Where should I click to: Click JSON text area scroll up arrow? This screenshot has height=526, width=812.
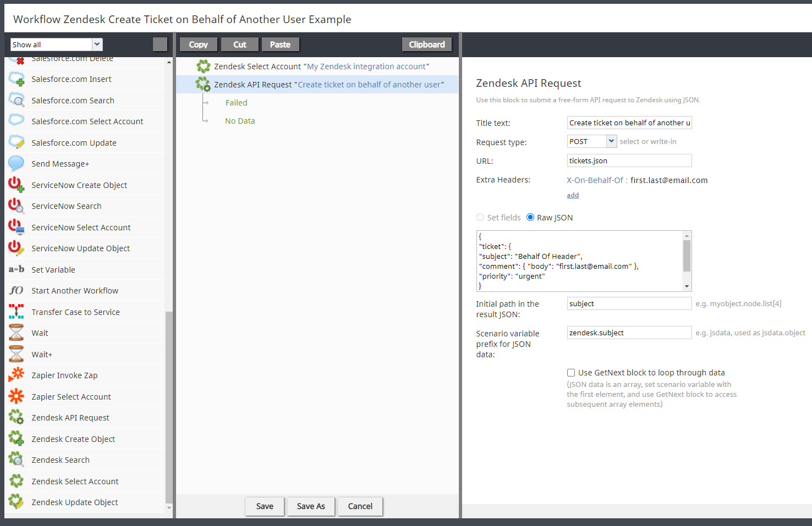[687, 236]
